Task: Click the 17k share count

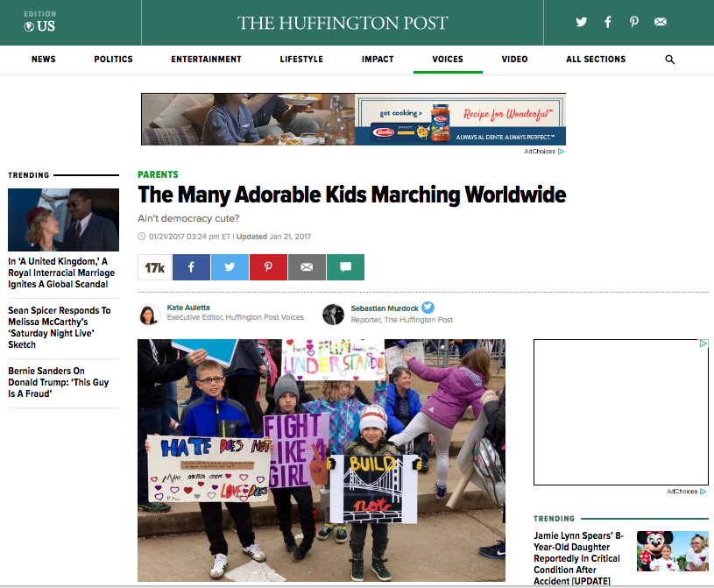Action: [x=154, y=267]
